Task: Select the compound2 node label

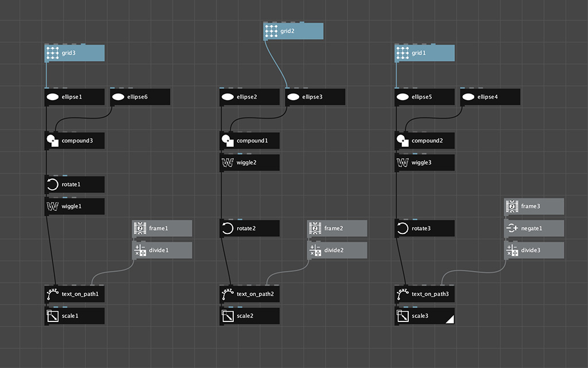Action: [x=427, y=141]
